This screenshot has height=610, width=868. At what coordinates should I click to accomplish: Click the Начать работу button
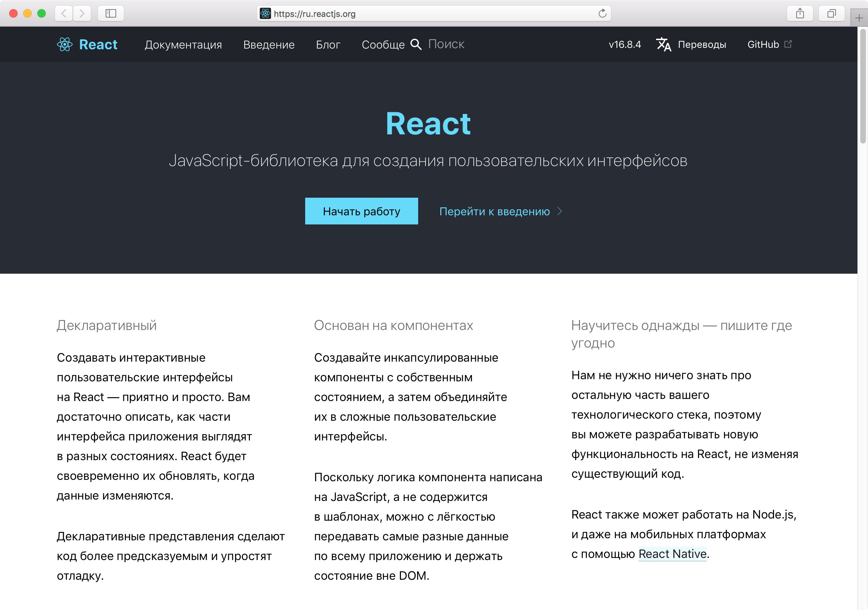tap(361, 211)
